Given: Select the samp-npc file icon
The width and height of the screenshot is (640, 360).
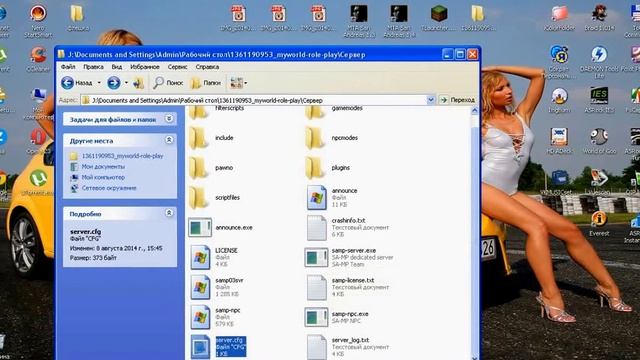Looking at the screenshot, I should click(200, 317).
